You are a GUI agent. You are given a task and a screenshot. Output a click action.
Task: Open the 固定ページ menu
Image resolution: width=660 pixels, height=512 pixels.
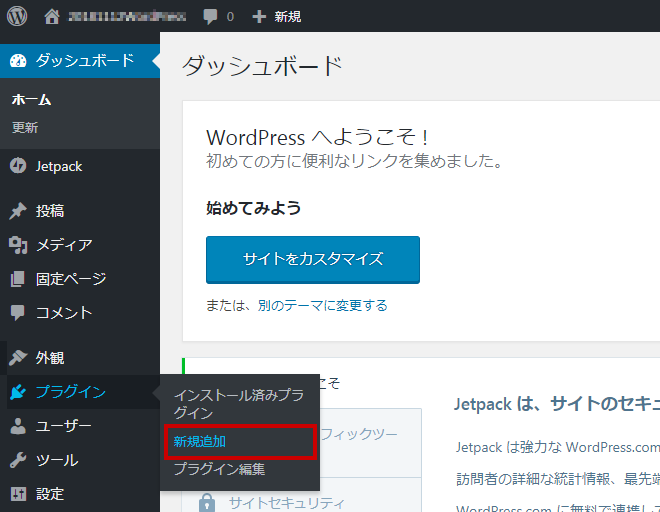point(80,279)
